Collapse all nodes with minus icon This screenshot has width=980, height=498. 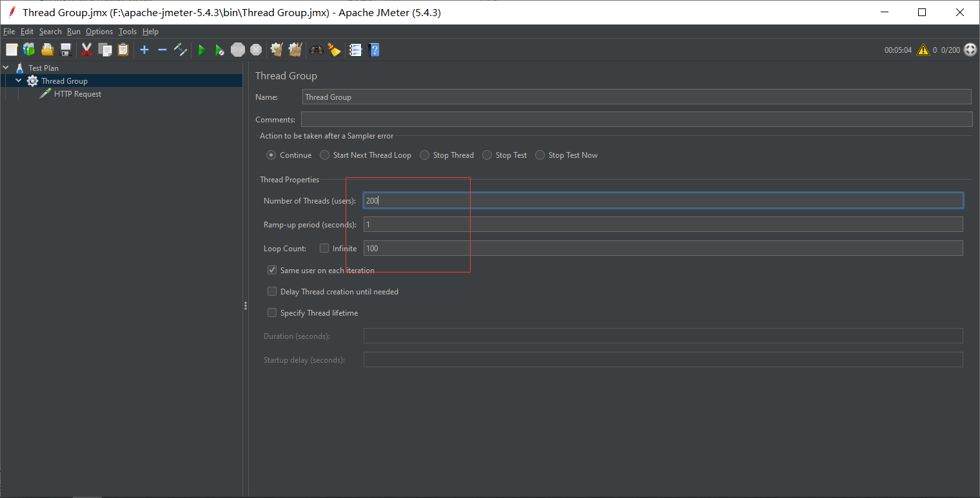[162, 50]
